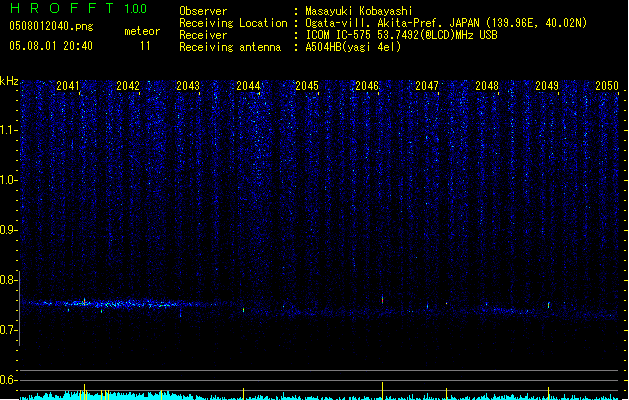Click the 'Receiving Location' field label

(x=233, y=23)
